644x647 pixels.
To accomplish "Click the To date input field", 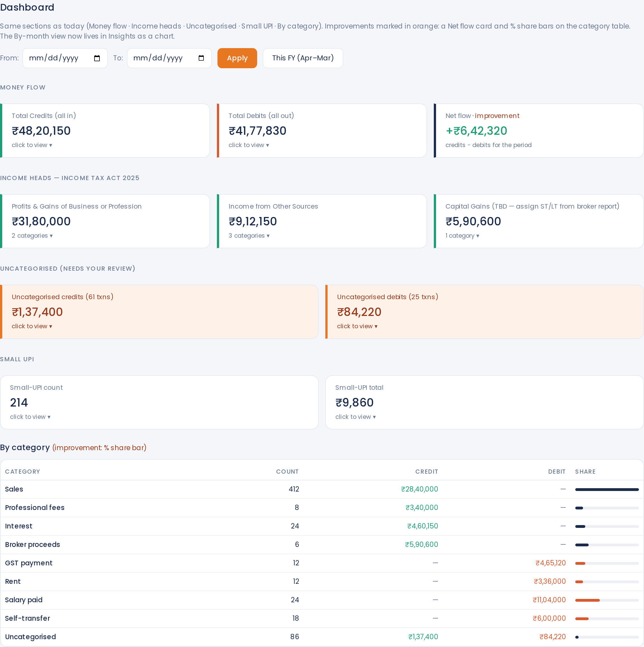I will point(169,58).
